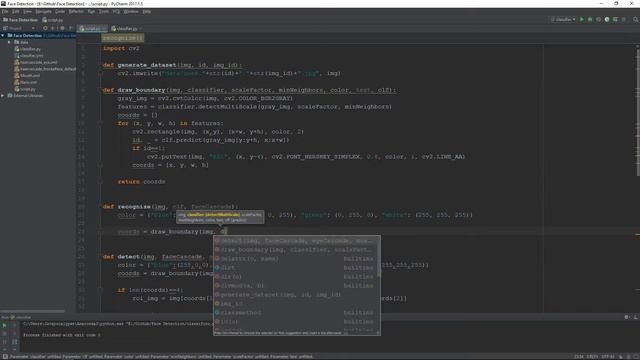This screenshot has height=360, width=640.
Task: Choose divmod(a, b) completion
Action: pyautogui.click(x=297, y=286)
